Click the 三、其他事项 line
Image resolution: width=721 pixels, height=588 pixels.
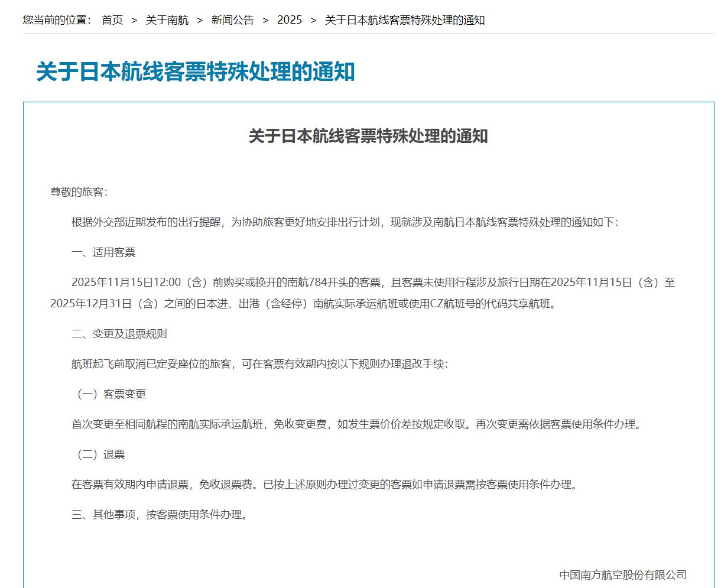click(x=160, y=515)
